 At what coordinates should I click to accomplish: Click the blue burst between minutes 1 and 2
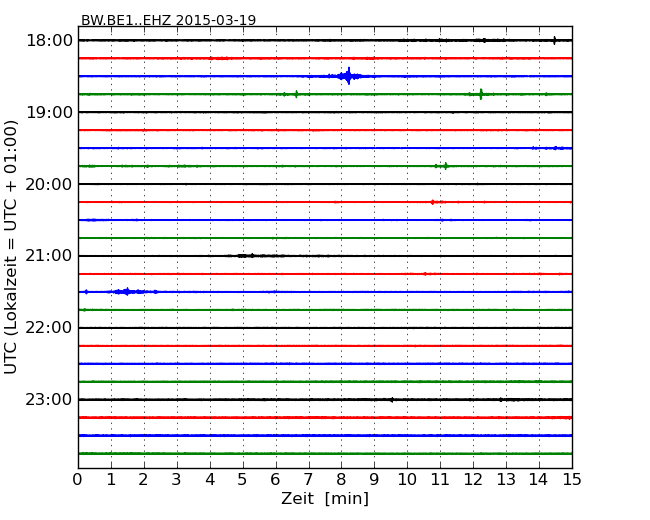point(127,292)
